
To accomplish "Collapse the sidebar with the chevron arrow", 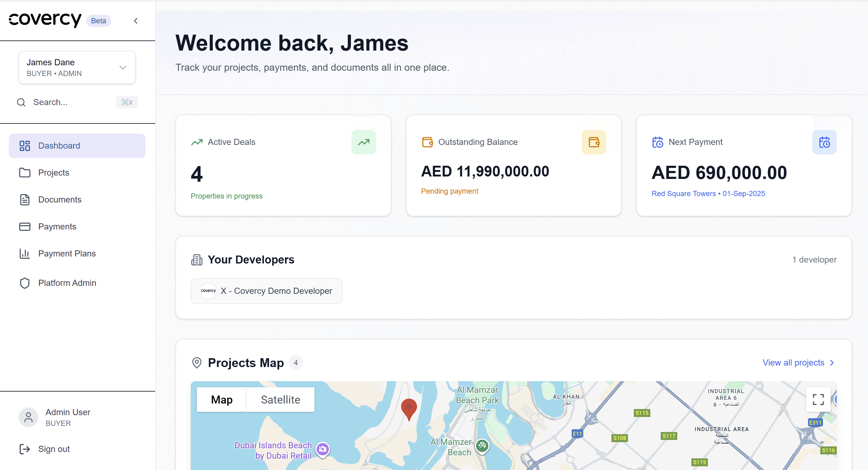I will pyautogui.click(x=135, y=21).
